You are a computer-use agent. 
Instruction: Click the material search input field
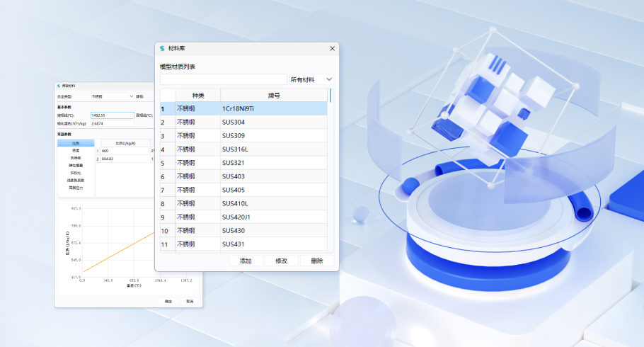(x=224, y=80)
